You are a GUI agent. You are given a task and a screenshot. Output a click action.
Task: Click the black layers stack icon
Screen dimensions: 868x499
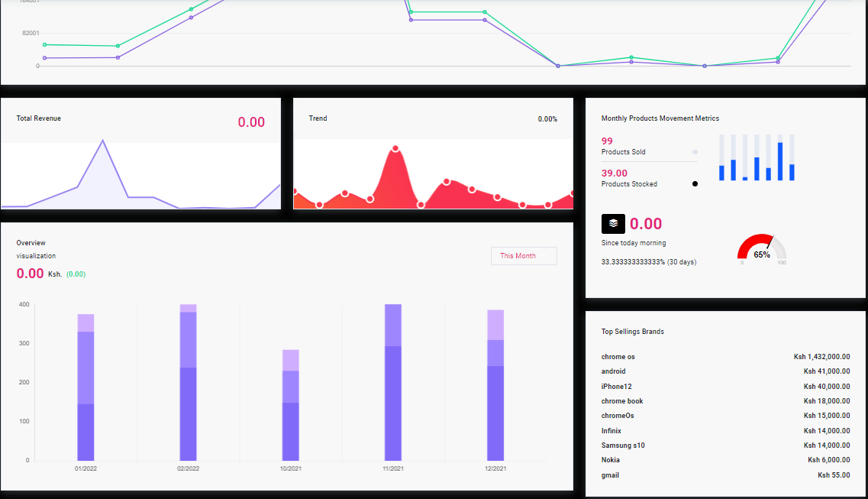(x=613, y=224)
